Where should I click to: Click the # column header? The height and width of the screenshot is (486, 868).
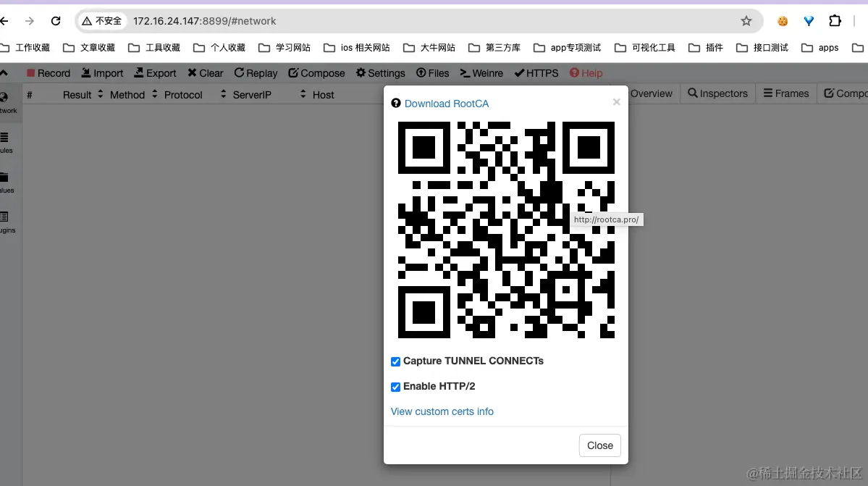point(30,95)
